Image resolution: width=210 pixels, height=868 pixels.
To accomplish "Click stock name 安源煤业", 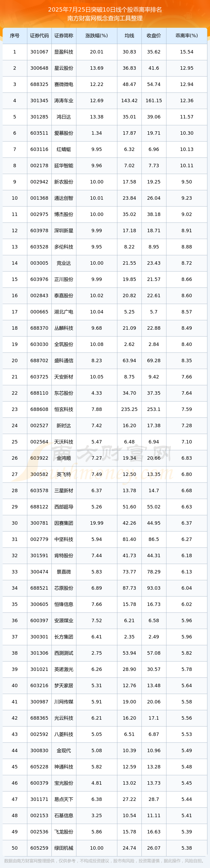I will click(64, 620).
